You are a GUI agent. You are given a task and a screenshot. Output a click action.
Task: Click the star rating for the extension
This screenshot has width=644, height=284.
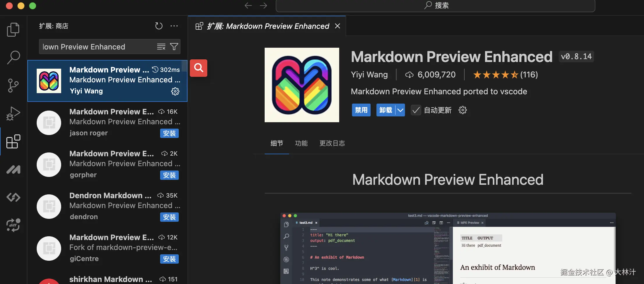pos(496,75)
